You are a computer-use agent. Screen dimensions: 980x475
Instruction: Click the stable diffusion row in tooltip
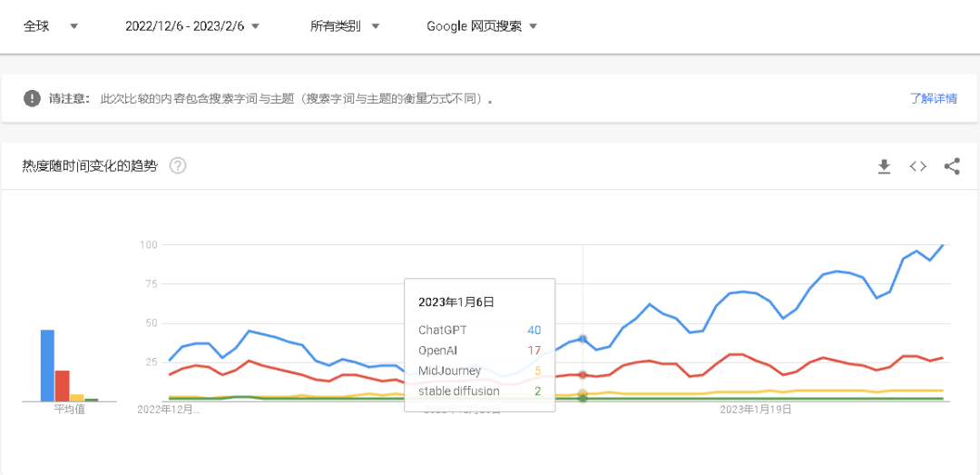[x=479, y=391]
